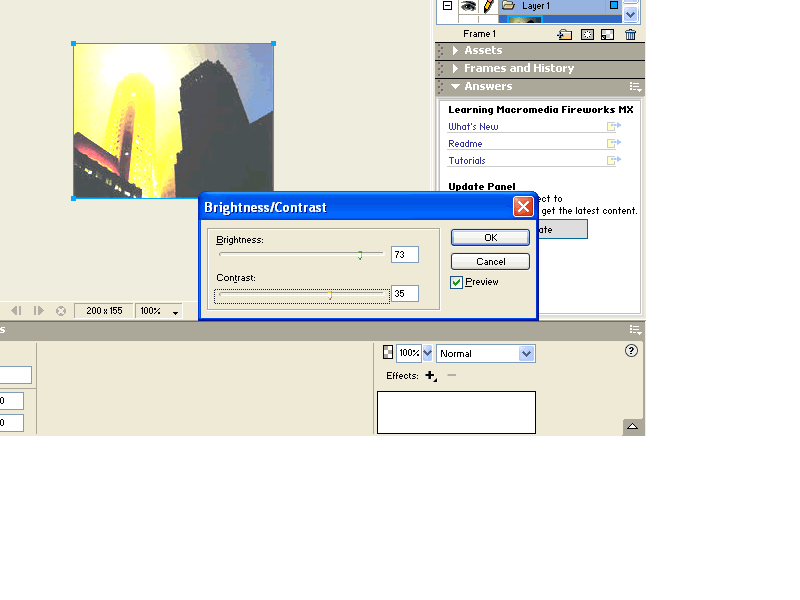Viewport: 800px width, 600px height.
Task: Collapse the entire Layers list minus box
Action: (x=447, y=5)
